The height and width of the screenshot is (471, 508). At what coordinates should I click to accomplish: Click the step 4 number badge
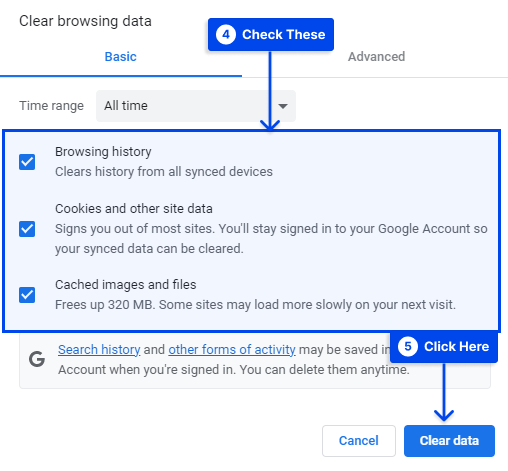(226, 35)
